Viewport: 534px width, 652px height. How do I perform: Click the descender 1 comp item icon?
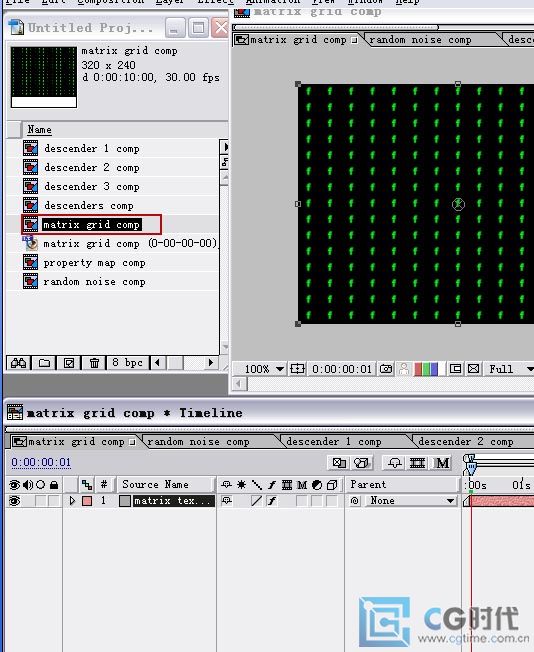30,148
